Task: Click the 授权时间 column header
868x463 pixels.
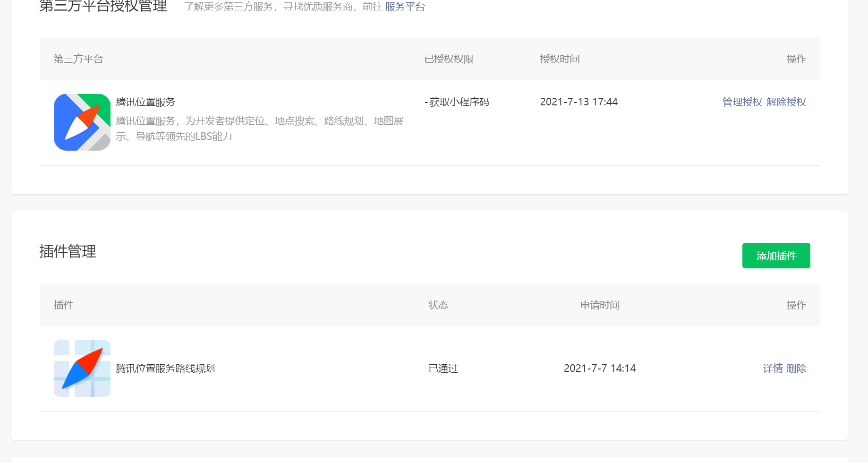Action: click(560, 59)
